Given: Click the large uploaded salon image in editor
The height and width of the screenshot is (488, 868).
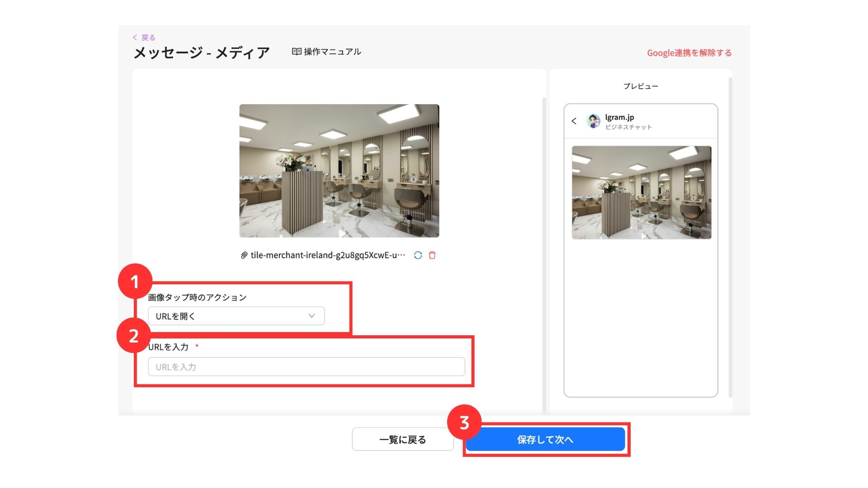Looking at the screenshot, I should (339, 171).
